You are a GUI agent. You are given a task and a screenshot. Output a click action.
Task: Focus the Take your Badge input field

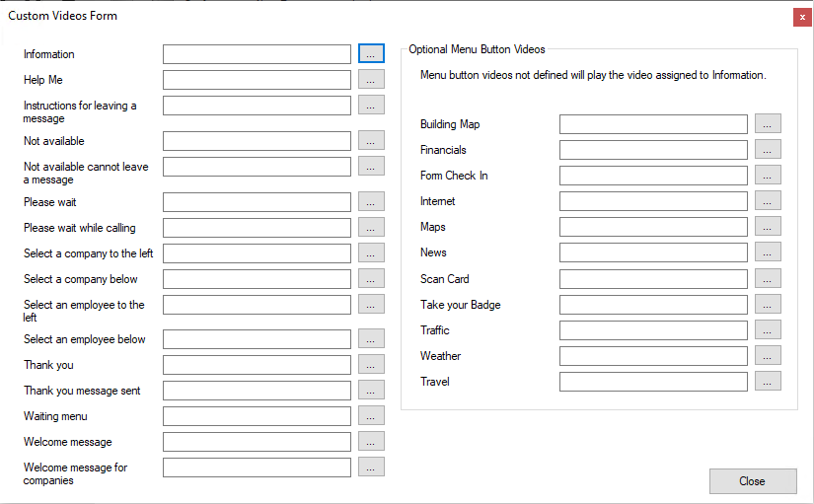coord(653,305)
